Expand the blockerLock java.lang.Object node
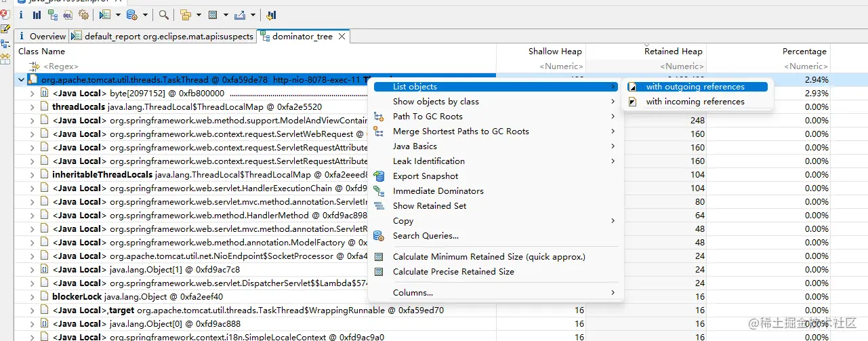The image size is (868, 341). coord(32,297)
